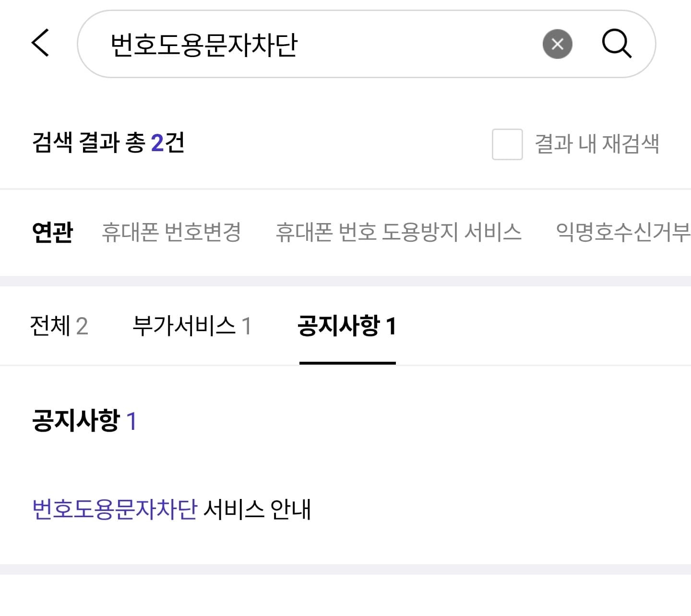Click the 공지사항 1 section heading
Viewport: 691px width, 616px height.
tap(84, 421)
